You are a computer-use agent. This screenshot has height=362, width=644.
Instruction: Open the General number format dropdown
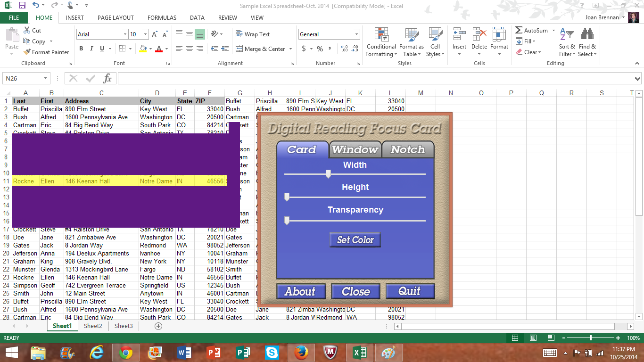356,34
